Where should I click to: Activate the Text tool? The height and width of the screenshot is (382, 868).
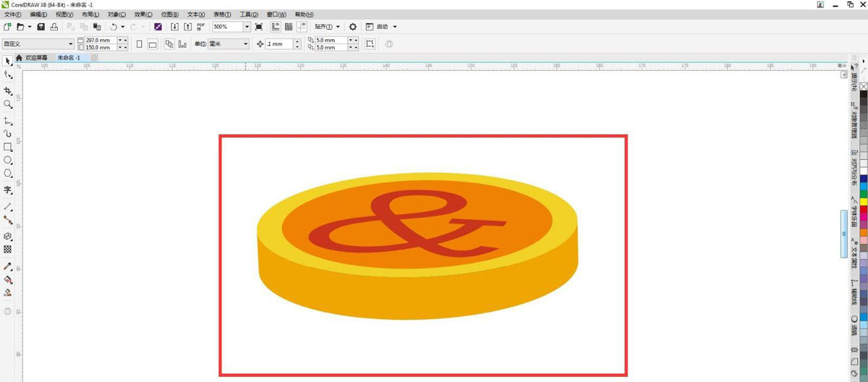tap(8, 190)
